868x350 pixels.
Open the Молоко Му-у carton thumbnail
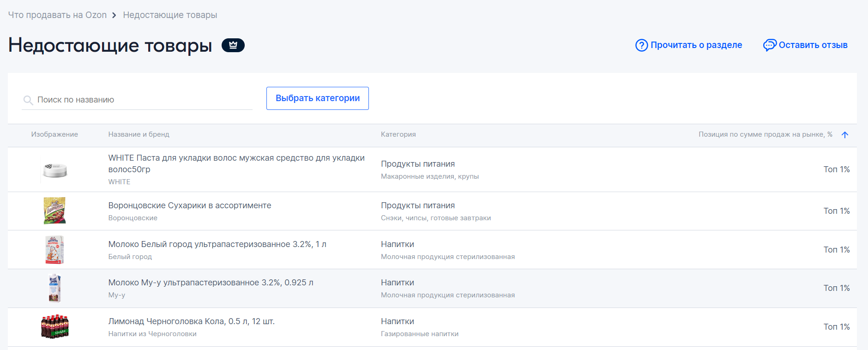tap(55, 288)
